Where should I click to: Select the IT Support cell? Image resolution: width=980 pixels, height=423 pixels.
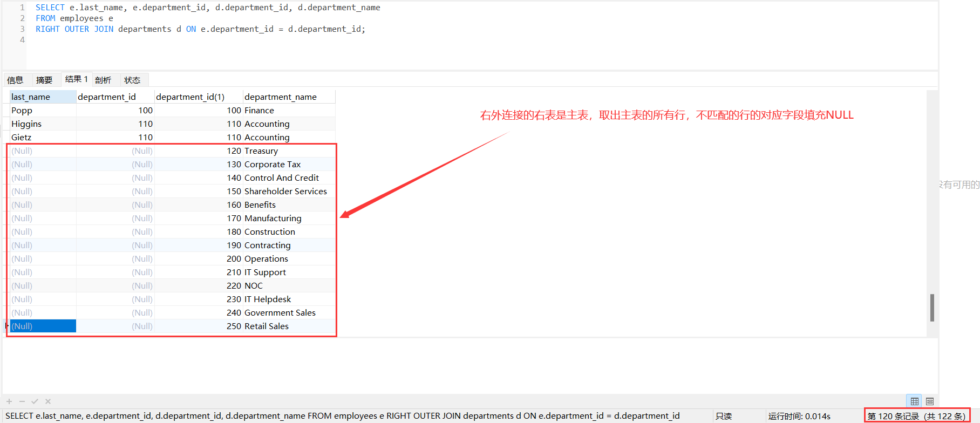289,272
